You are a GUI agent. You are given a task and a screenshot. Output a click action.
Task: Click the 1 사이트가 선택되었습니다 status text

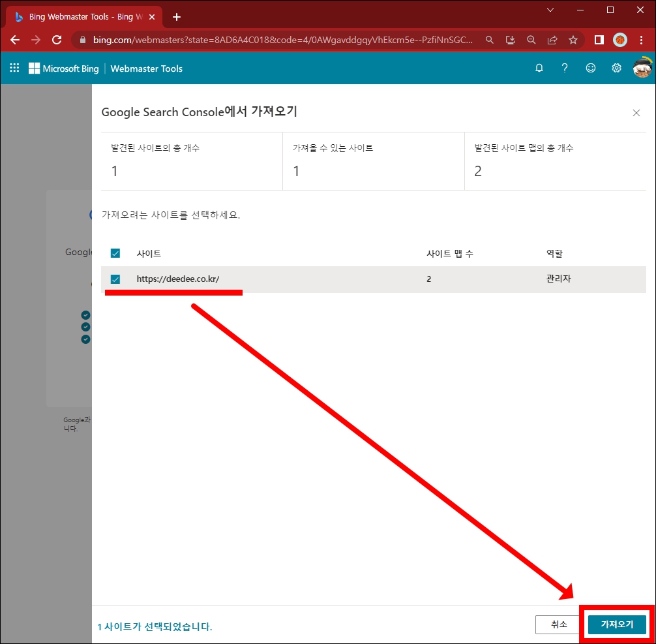pos(155,627)
